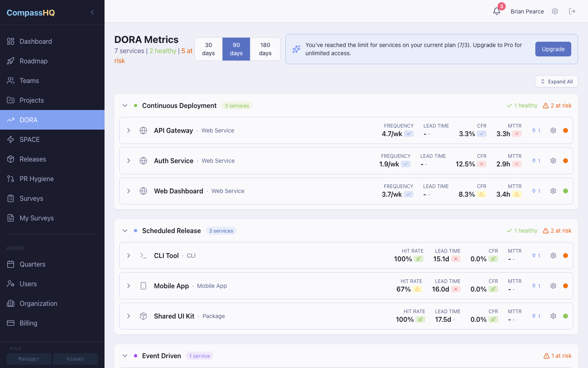Click the terminal icon next to CLI Tool
Image resolution: width=588 pixels, height=368 pixels.
coord(143,256)
